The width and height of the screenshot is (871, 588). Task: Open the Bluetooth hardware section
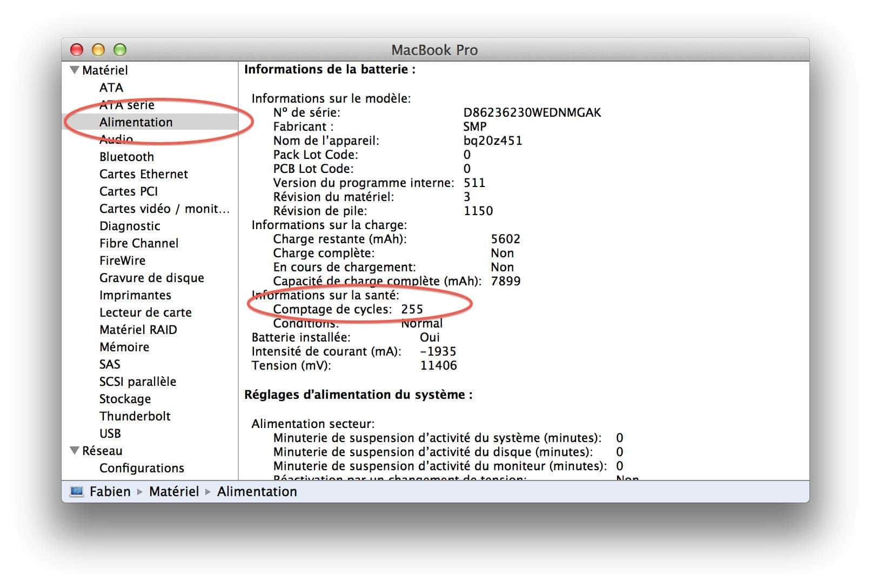127,157
